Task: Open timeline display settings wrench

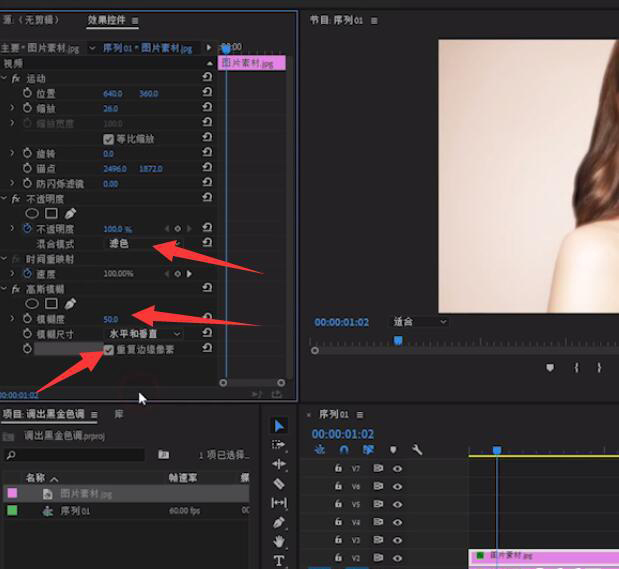Action: [417, 450]
